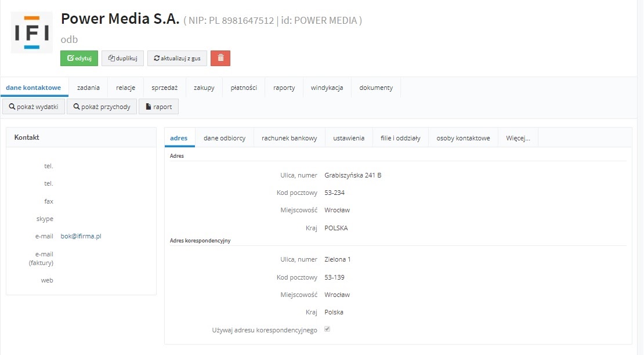Click postal code 53-139
Image resolution: width=644 pixels, height=355 pixels.
click(334, 277)
